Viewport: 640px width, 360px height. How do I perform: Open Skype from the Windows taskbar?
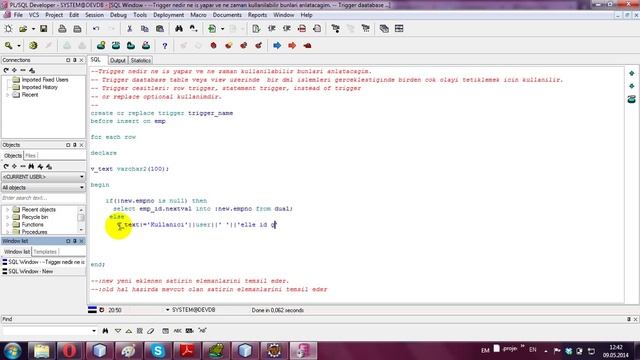click(x=158, y=351)
